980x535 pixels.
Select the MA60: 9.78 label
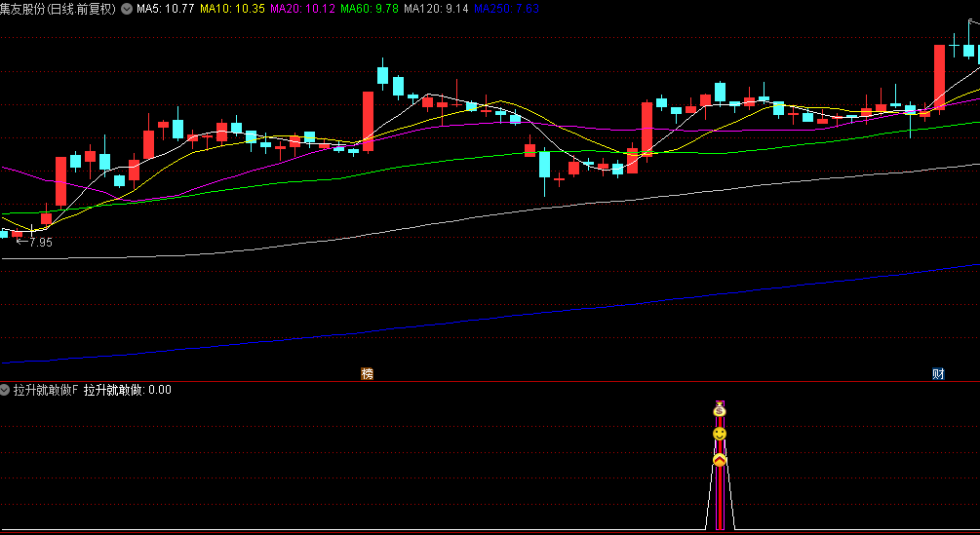[370, 9]
